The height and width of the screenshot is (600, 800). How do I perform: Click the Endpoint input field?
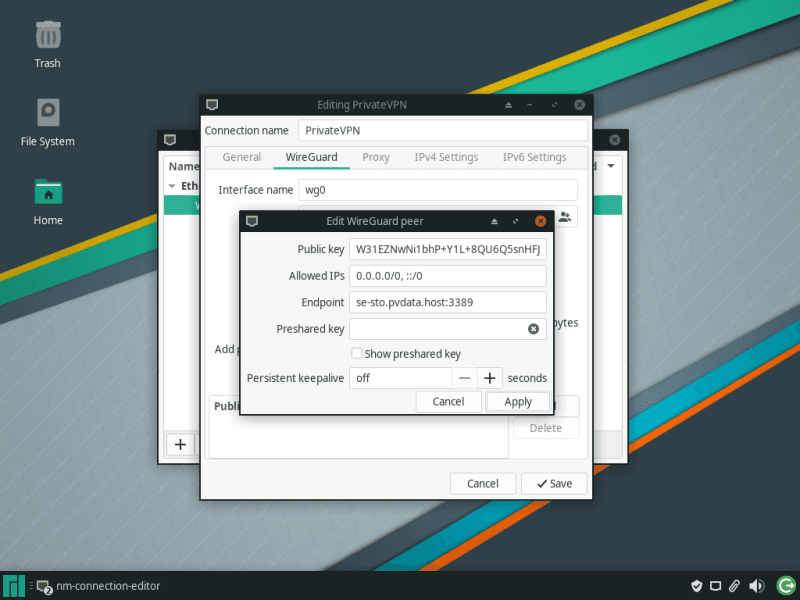[x=447, y=302]
